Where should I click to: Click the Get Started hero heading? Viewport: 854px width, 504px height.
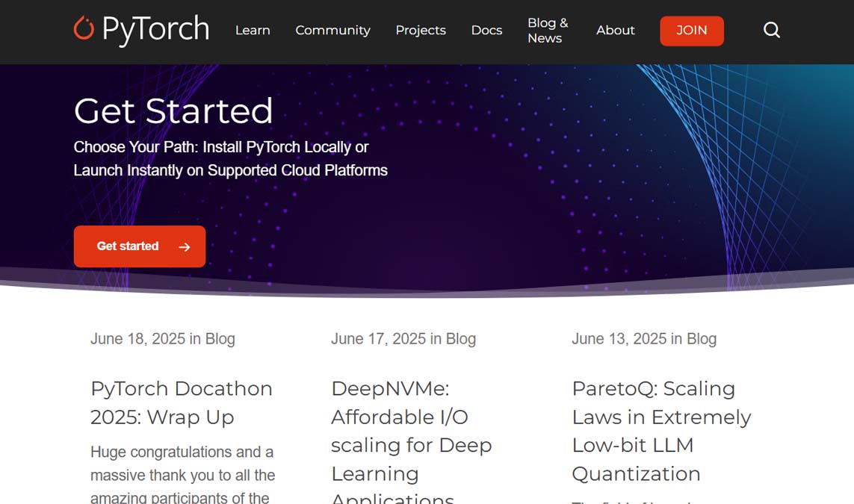point(173,111)
